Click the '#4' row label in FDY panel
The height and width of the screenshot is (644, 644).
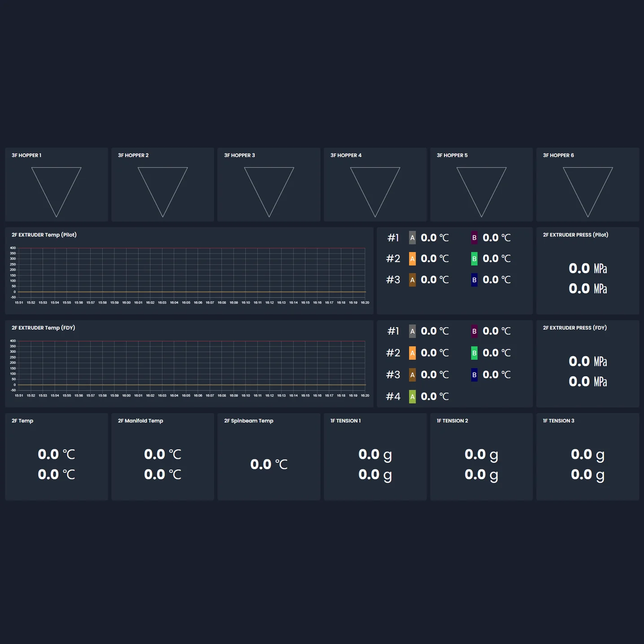tap(393, 396)
